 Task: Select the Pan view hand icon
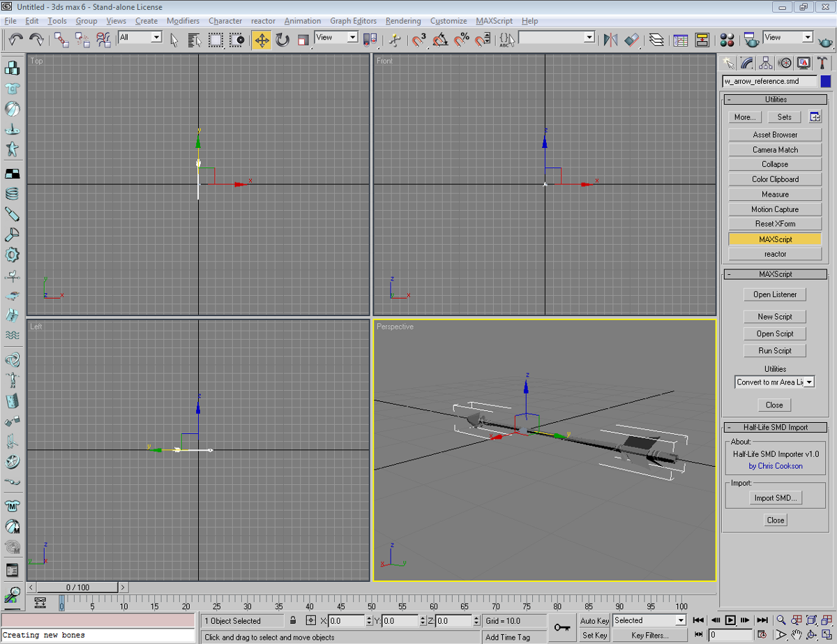point(797,634)
